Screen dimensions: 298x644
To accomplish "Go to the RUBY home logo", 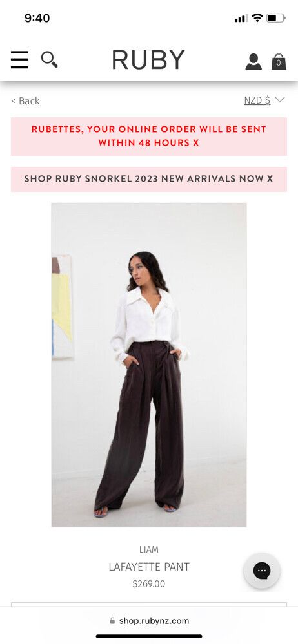I will pos(148,60).
